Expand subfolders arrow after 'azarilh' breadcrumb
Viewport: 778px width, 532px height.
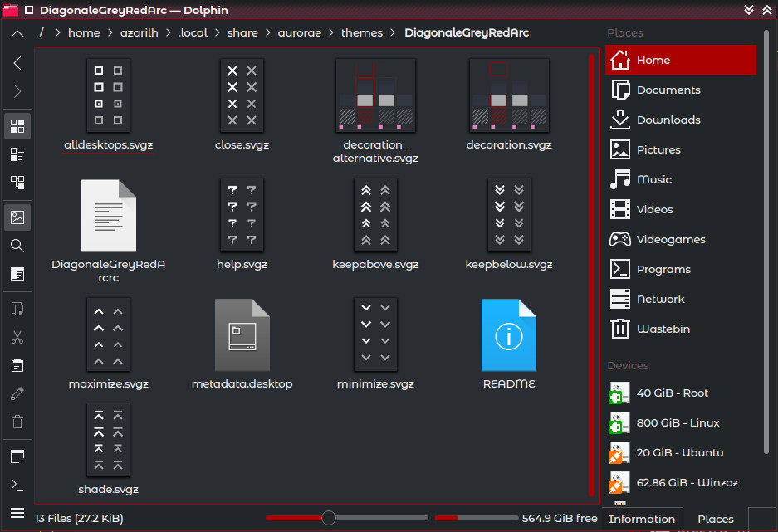169,32
